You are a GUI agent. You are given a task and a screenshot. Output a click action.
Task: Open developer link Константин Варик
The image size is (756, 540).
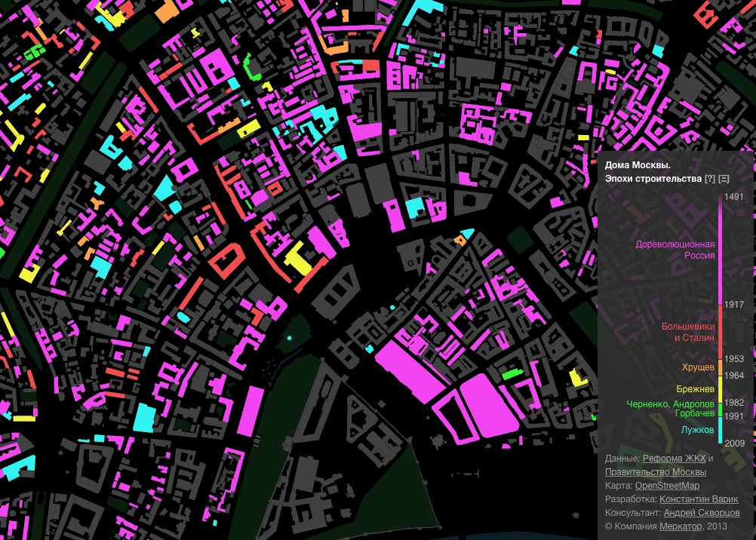tap(698, 499)
